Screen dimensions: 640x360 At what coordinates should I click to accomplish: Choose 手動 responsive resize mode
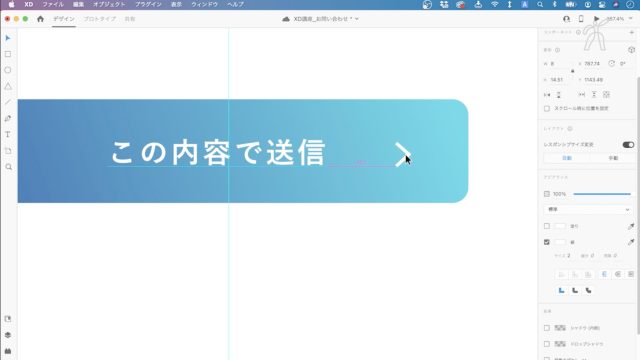coord(613,158)
